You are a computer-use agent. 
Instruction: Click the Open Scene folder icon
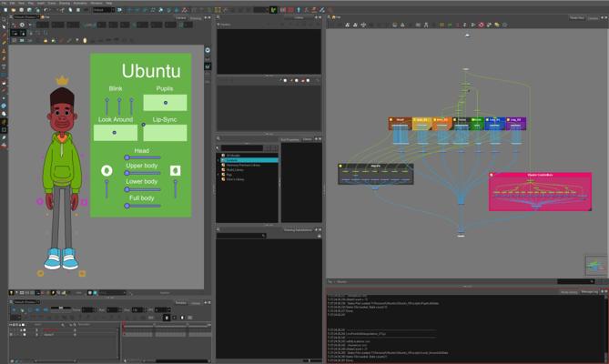14,10
